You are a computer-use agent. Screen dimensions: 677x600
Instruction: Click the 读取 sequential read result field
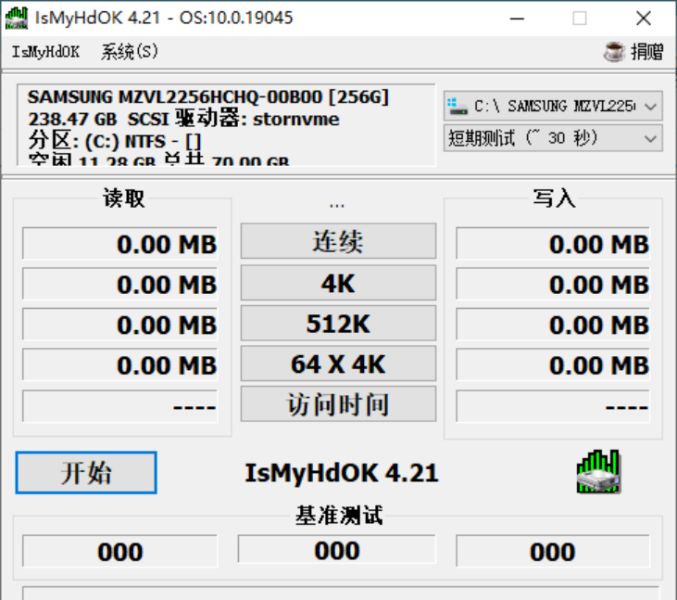[x=120, y=243]
